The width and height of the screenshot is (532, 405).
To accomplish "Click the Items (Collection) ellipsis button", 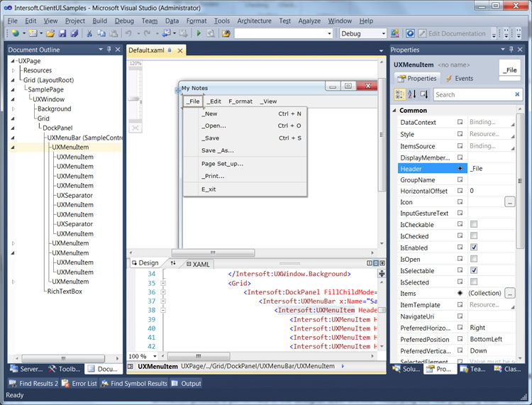I will click(509, 293).
